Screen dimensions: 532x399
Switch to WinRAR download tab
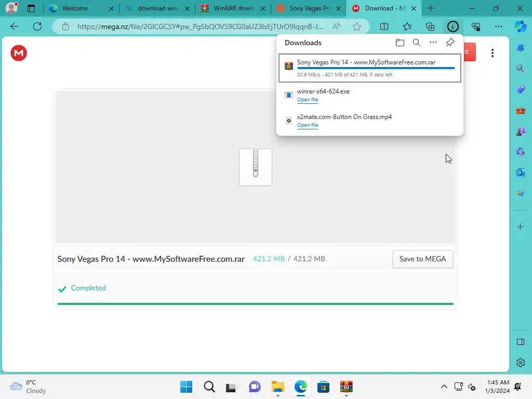[233, 8]
